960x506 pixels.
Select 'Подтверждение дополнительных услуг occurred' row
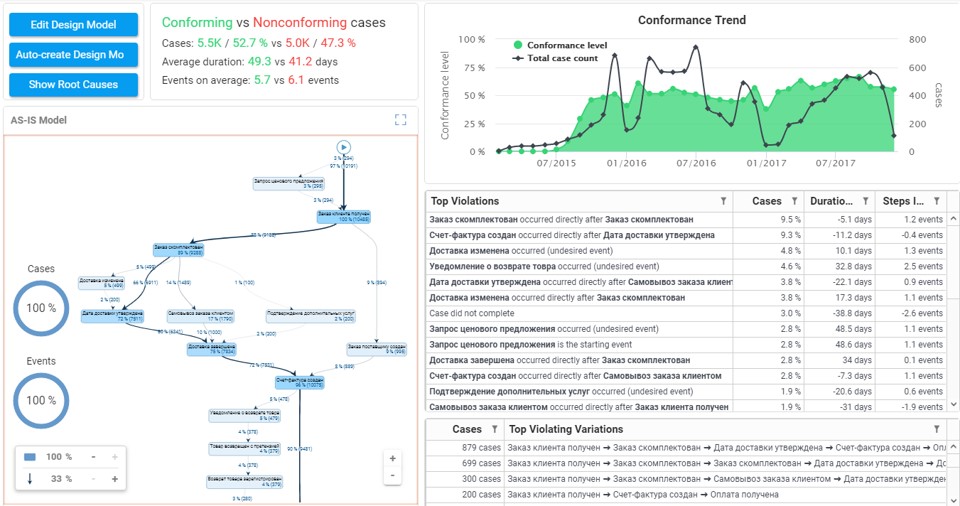[x=686, y=391]
